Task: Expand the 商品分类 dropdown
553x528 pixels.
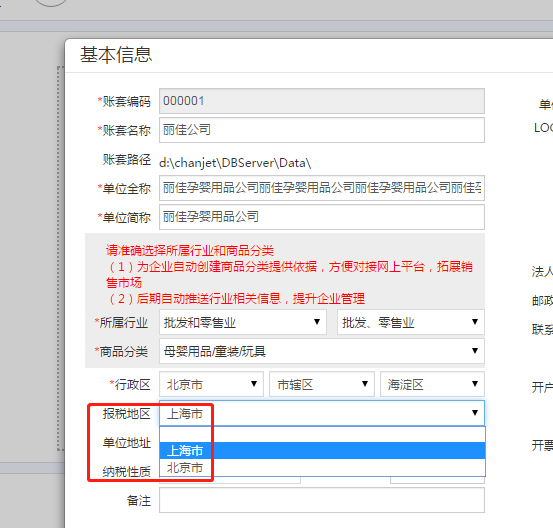Action: coord(322,351)
